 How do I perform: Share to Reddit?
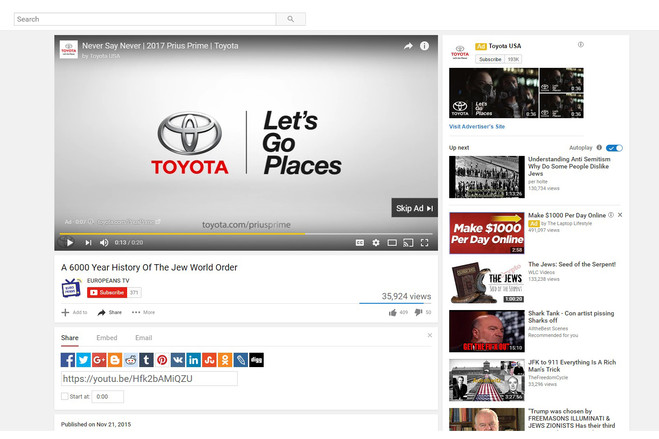coord(130,360)
